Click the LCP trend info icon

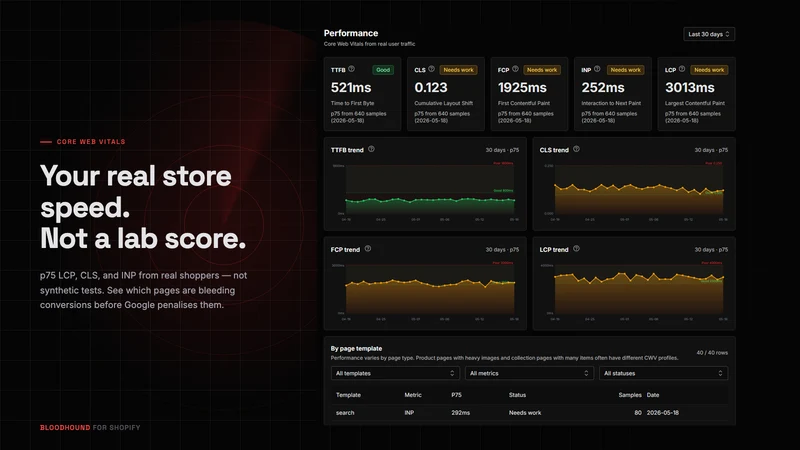tap(577, 248)
